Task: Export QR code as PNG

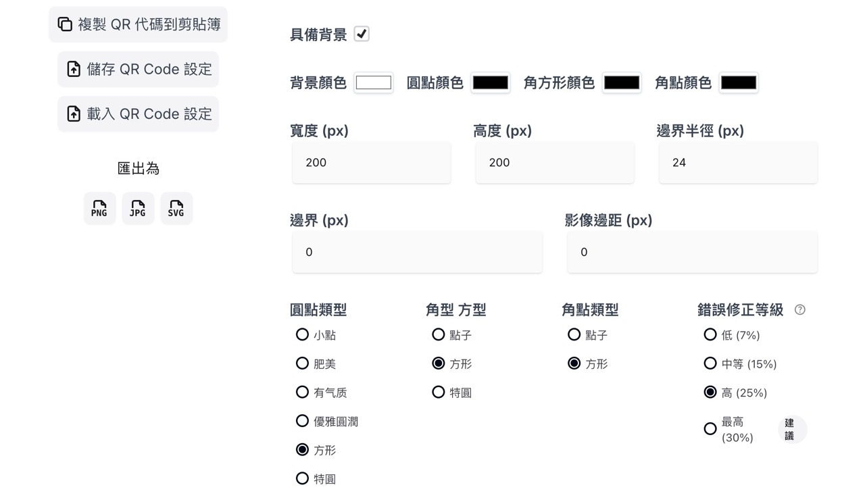Action: click(x=99, y=208)
